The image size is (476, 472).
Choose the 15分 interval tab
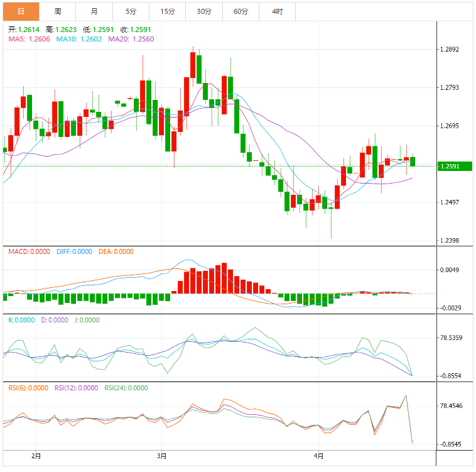168,11
